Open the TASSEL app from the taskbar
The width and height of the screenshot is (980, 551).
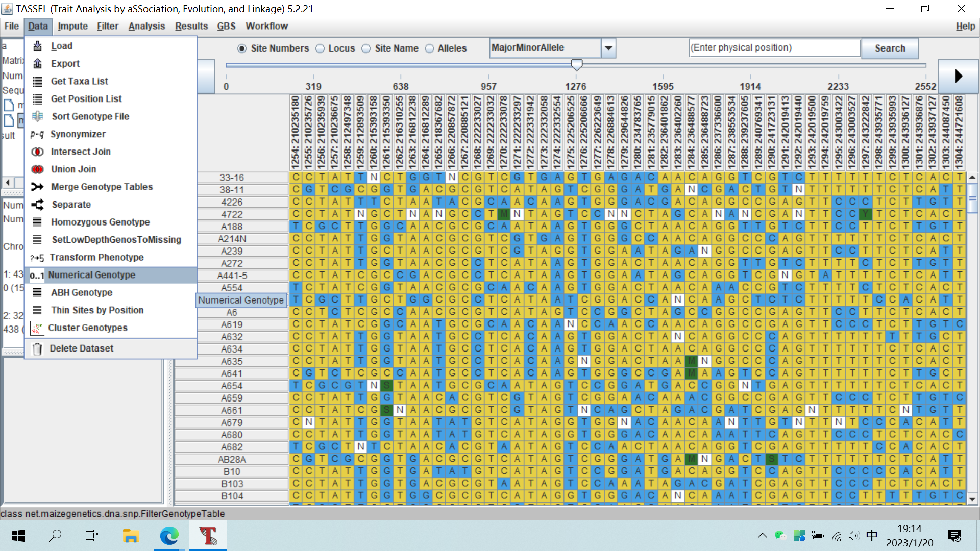click(x=209, y=536)
